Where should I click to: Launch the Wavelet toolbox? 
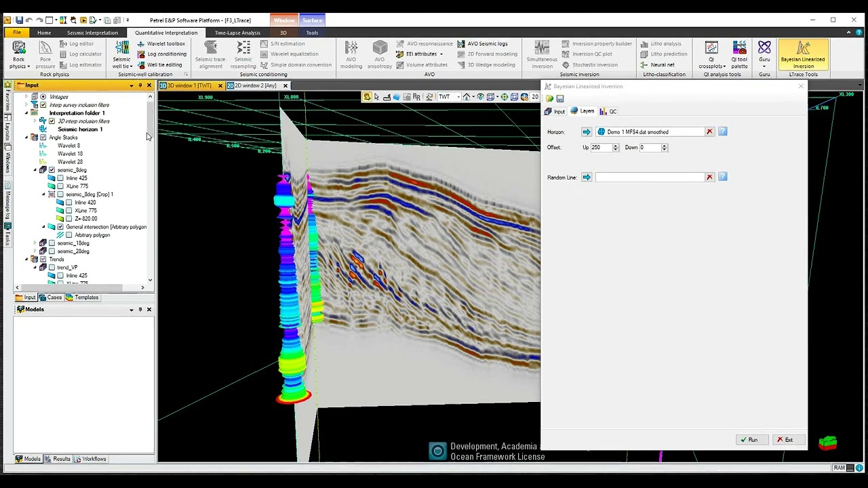click(161, 43)
